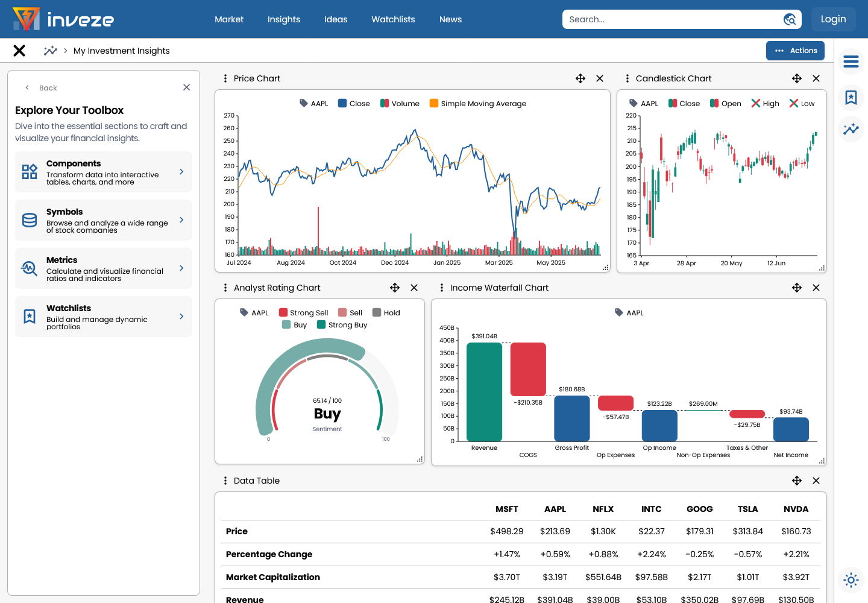Click the Data Table move handle
Image resolution: width=868 pixels, height=603 pixels.
[797, 481]
